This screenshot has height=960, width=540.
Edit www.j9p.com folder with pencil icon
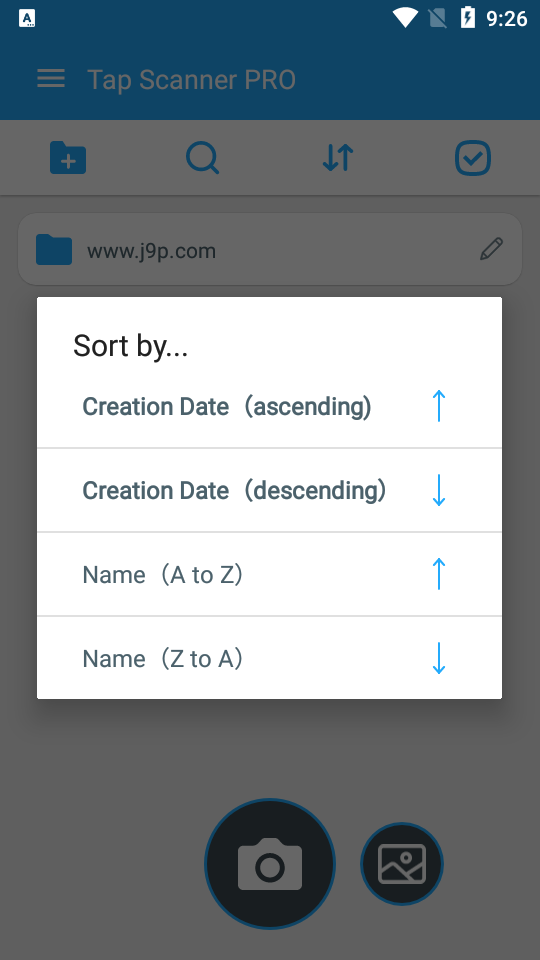point(491,249)
